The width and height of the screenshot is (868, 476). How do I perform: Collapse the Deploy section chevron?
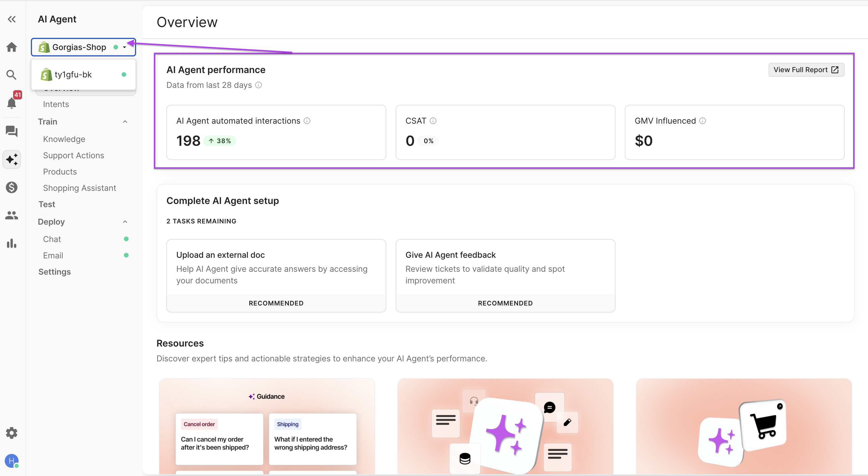[x=125, y=222]
